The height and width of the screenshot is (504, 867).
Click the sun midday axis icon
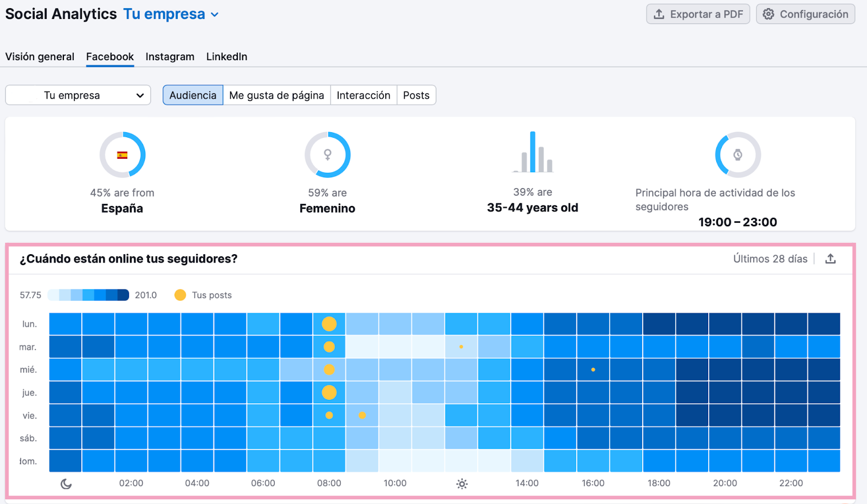[462, 484]
